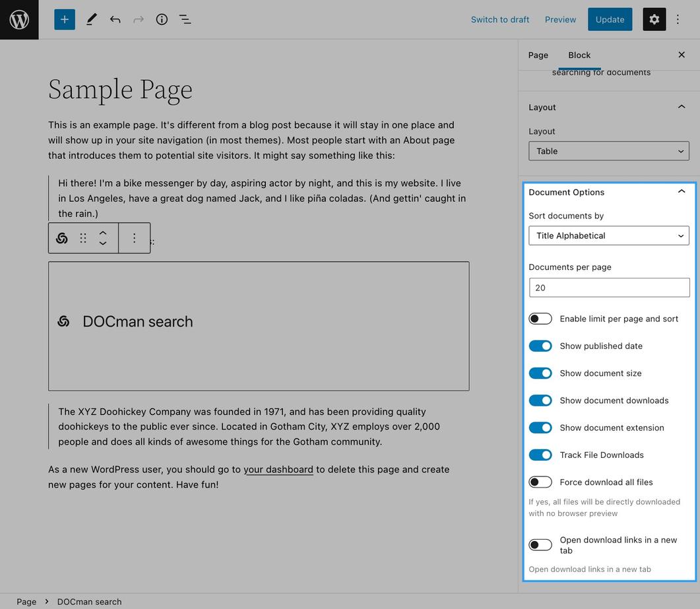Open the document Details info icon
The image size is (700, 609).
click(x=162, y=20)
